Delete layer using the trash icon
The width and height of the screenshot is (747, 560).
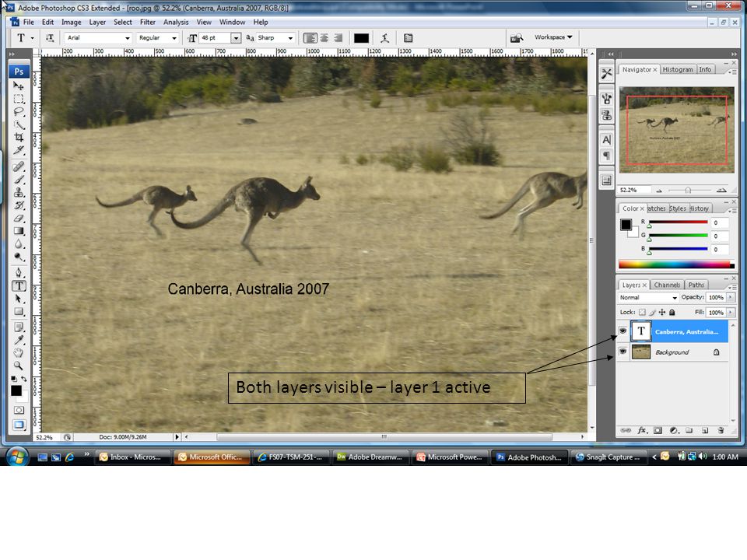721,430
